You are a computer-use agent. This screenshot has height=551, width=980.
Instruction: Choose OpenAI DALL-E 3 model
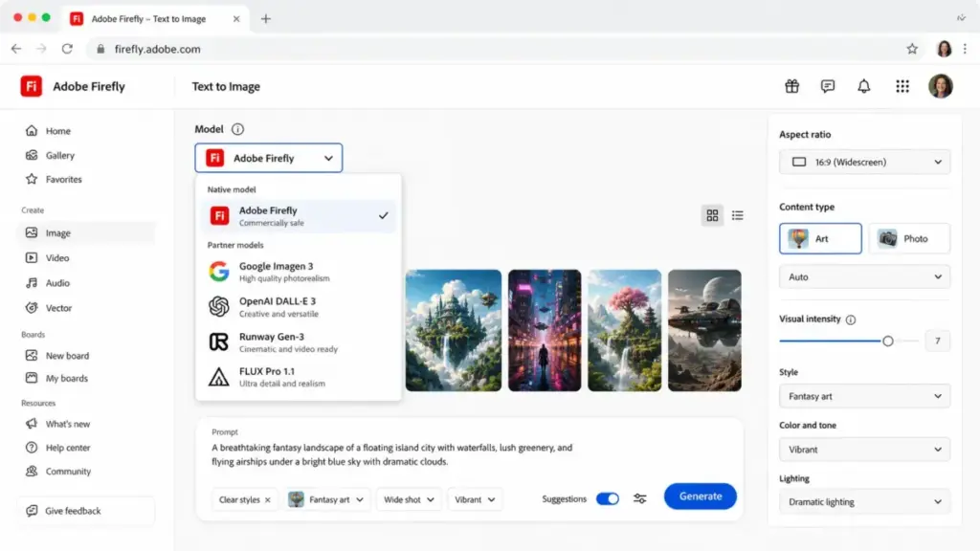click(x=299, y=307)
